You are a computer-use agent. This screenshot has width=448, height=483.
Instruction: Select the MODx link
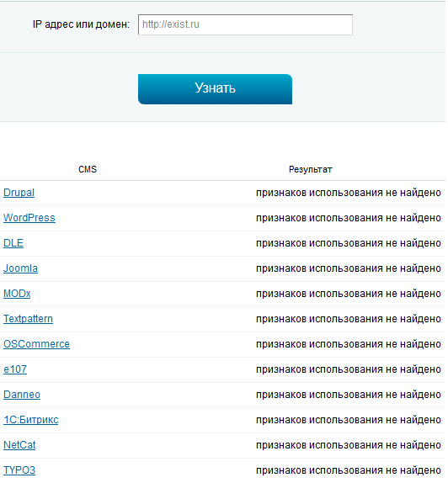pos(17,294)
